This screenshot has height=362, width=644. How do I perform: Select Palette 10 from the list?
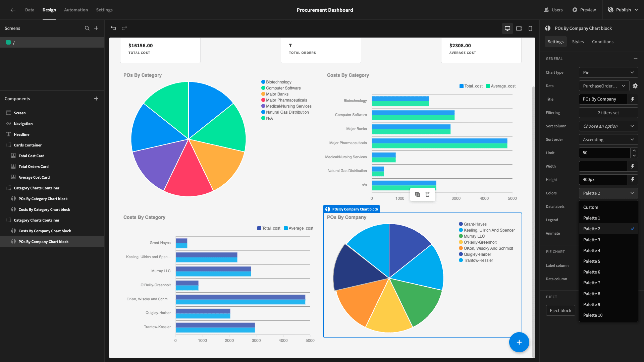(x=608, y=315)
